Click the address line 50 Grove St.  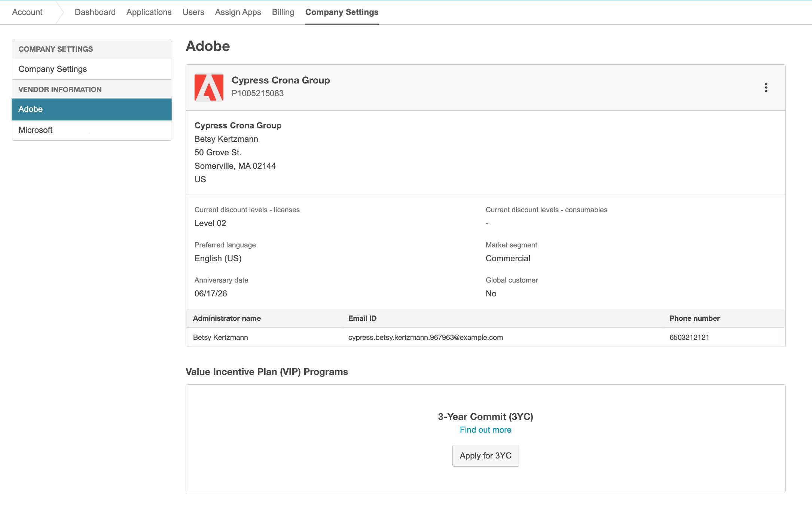tap(218, 153)
